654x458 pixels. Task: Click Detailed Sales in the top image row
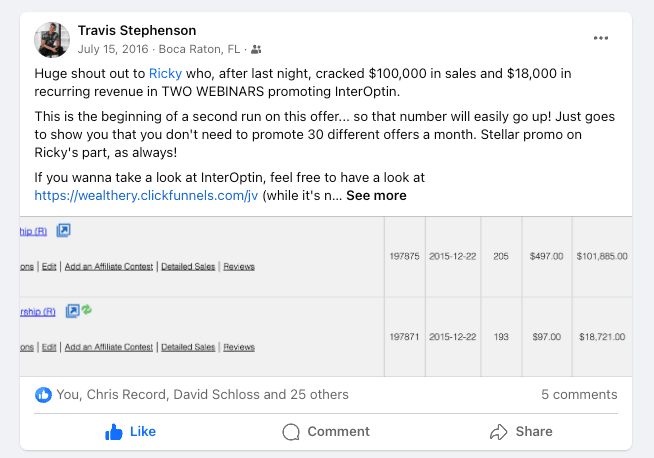coord(187,267)
